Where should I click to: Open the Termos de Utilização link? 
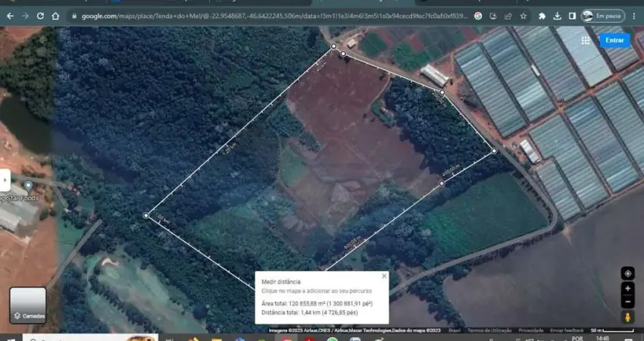click(489, 330)
